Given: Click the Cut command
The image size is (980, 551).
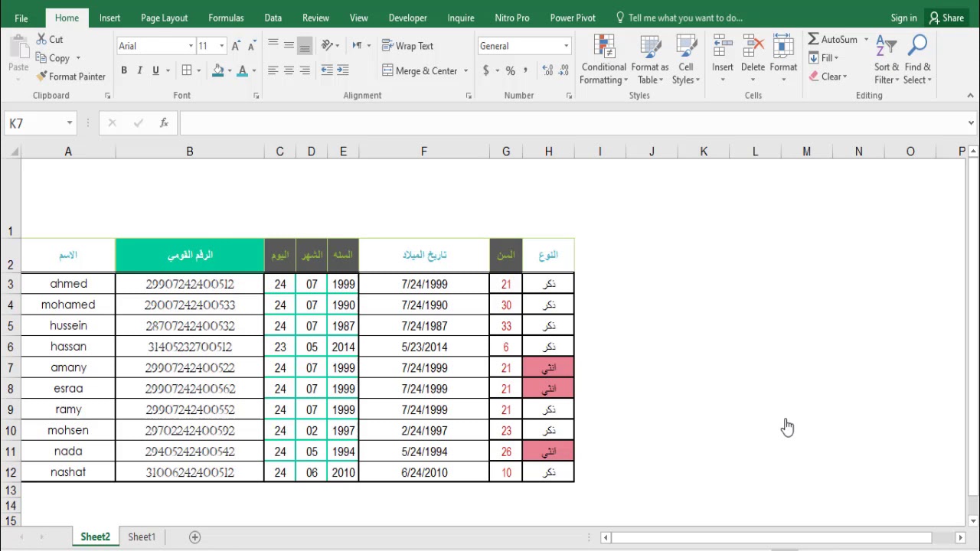Looking at the screenshot, I should click(x=49, y=39).
